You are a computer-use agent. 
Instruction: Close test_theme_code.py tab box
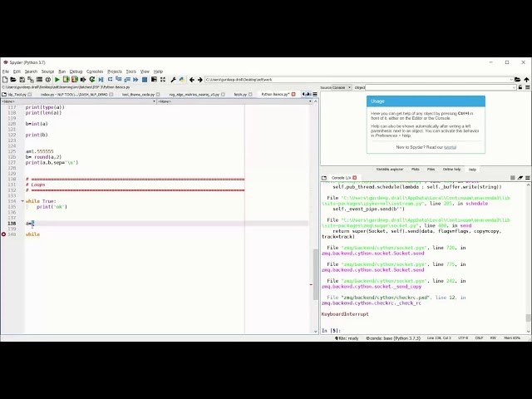158,94
